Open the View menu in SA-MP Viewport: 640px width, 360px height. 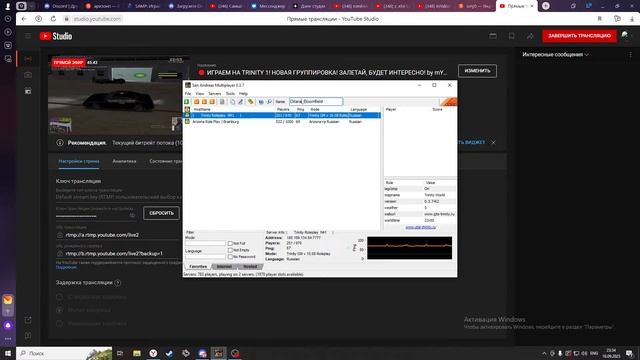[x=200, y=94]
